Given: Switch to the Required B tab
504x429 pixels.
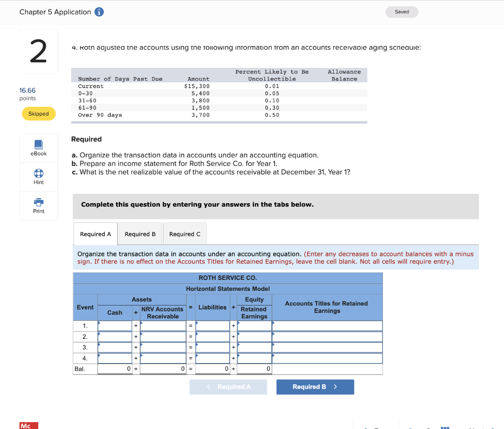Looking at the screenshot, I should coord(140,233).
